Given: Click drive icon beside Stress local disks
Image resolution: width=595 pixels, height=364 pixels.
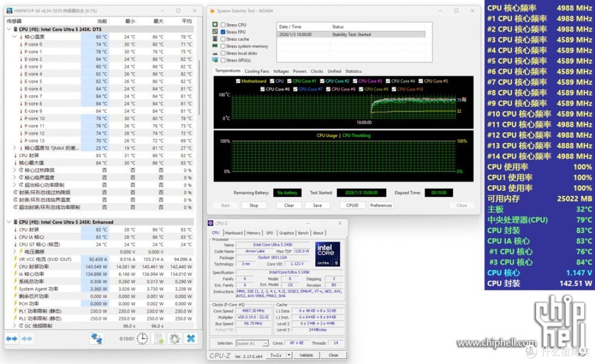Looking at the screenshot, I should pos(215,53).
